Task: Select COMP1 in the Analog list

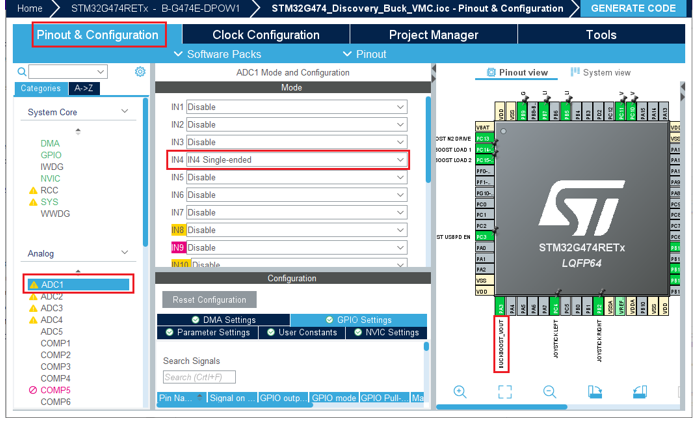Action: click(55, 343)
